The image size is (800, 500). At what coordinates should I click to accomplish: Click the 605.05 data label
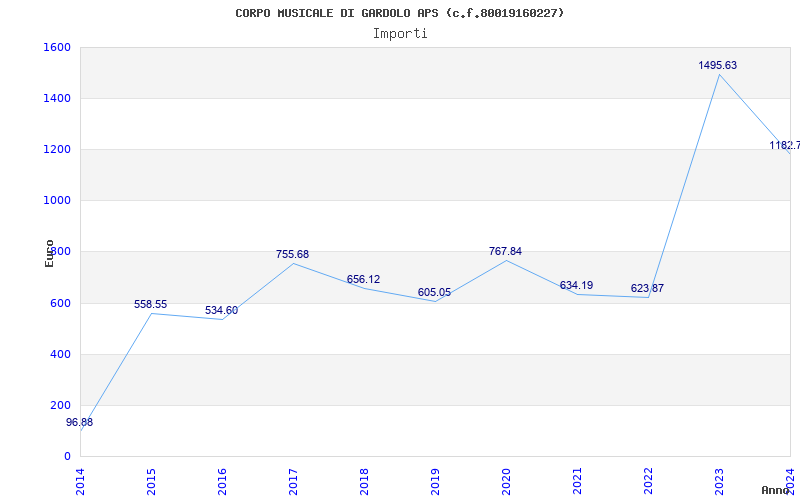(434, 293)
